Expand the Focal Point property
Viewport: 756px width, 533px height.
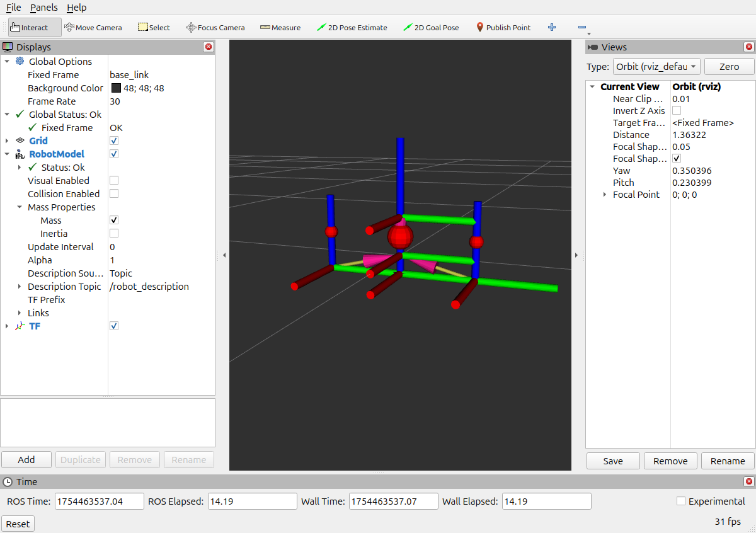[x=604, y=195]
